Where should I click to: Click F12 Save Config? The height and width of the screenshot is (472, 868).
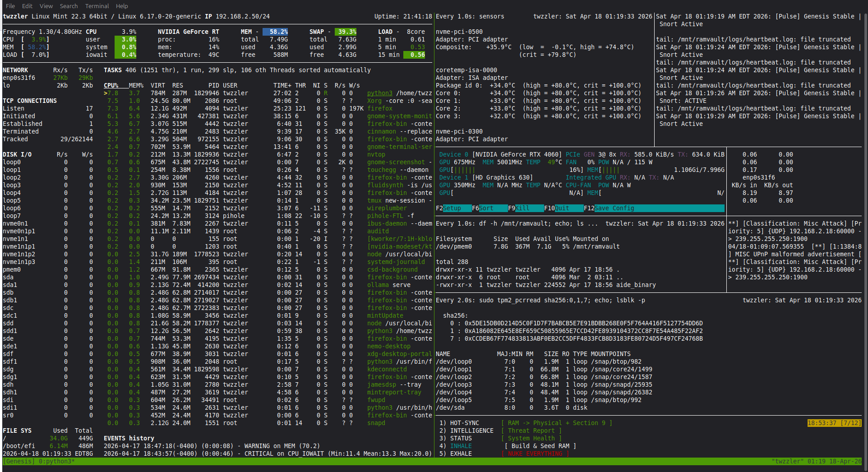coord(614,208)
